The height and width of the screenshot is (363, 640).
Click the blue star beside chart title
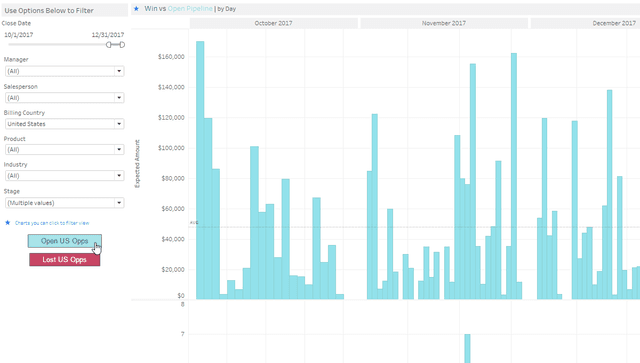[136, 9]
